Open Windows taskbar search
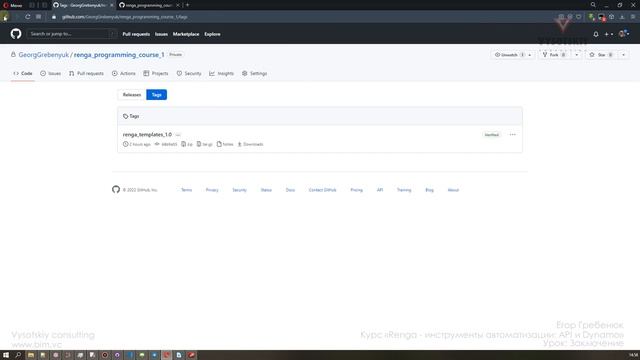The width and height of the screenshot is (640, 360). coord(18,355)
